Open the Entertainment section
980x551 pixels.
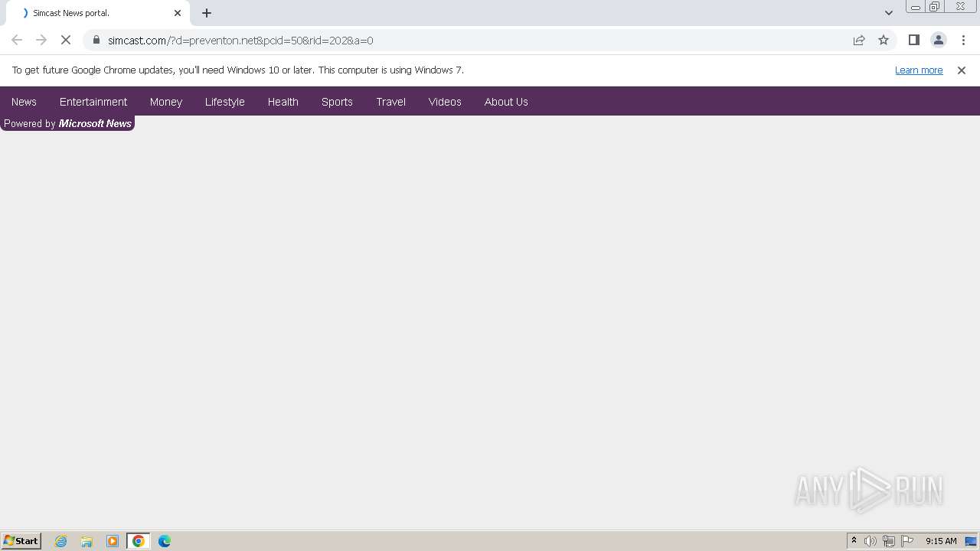click(x=93, y=102)
